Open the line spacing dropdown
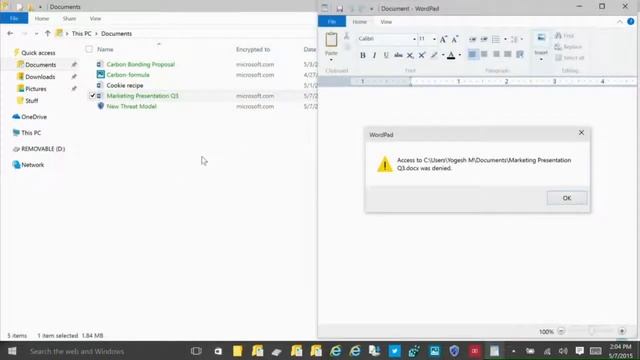This screenshot has height=360, width=640. (516, 39)
